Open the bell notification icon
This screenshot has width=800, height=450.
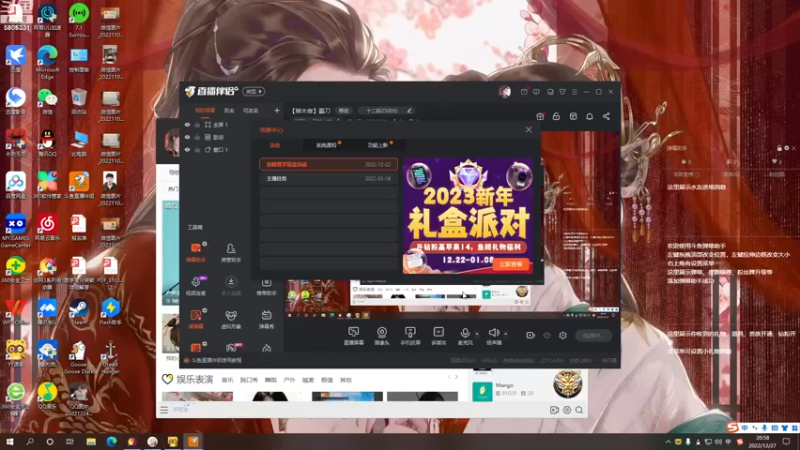pyautogui.click(x=589, y=116)
